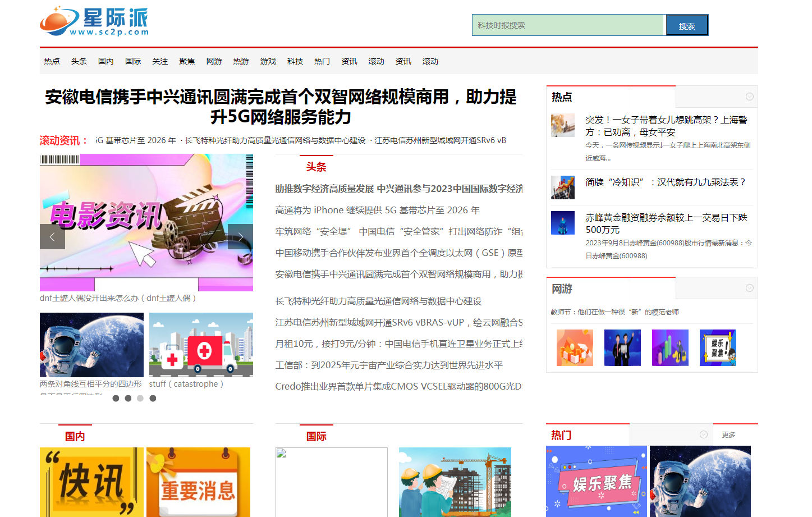Open the 电影资讯 slider image
The width and height of the screenshot is (812, 517).
coord(146,222)
